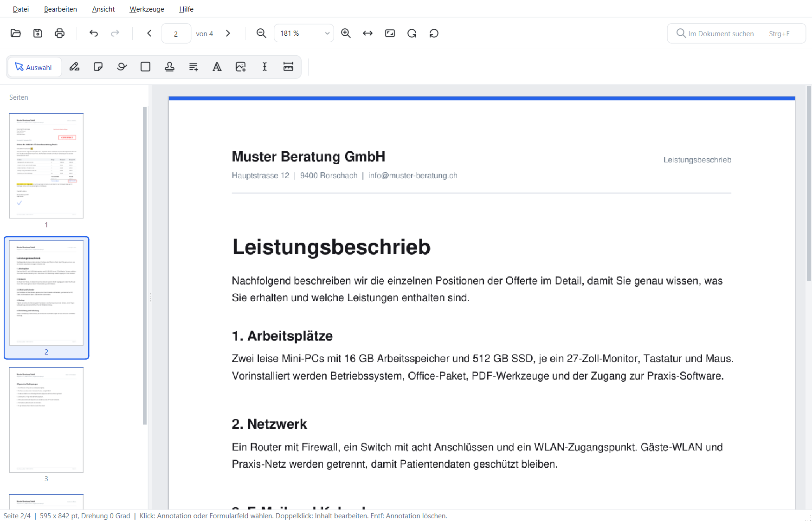Open the Bearbeiten menu

click(x=60, y=9)
